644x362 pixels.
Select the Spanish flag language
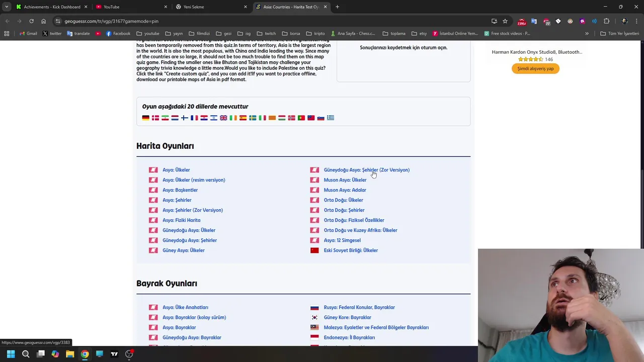click(243, 118)
